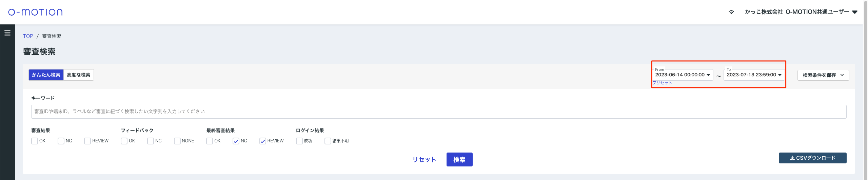Click the リセット link
The height and width of the screenshot is (180, 868).
[x=424, y=160]
